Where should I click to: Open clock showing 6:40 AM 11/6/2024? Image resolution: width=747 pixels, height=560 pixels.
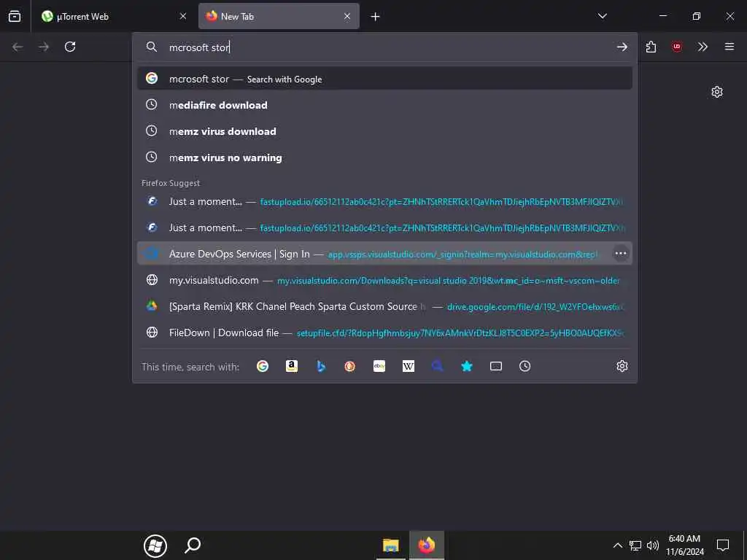click(684, 545)
